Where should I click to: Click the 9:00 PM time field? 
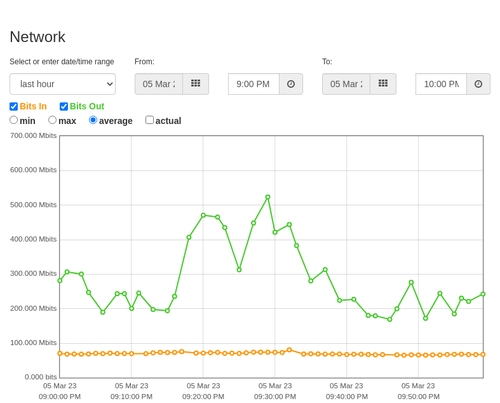tap(254, 84)
